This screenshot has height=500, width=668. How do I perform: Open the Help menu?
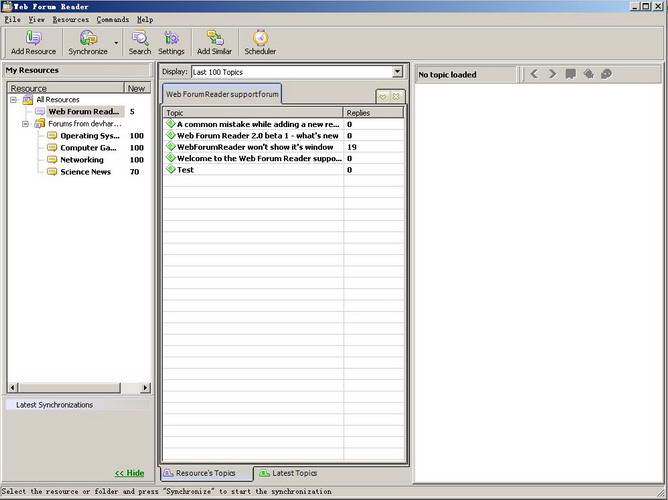click(x=145, y=20)
